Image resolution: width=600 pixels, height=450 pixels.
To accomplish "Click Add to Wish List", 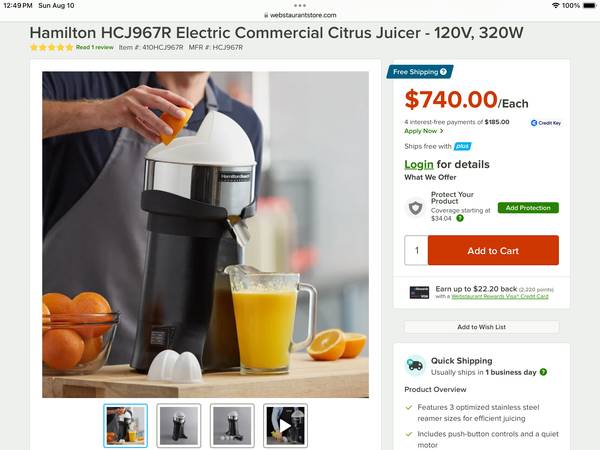I will [x=481, y=327].
